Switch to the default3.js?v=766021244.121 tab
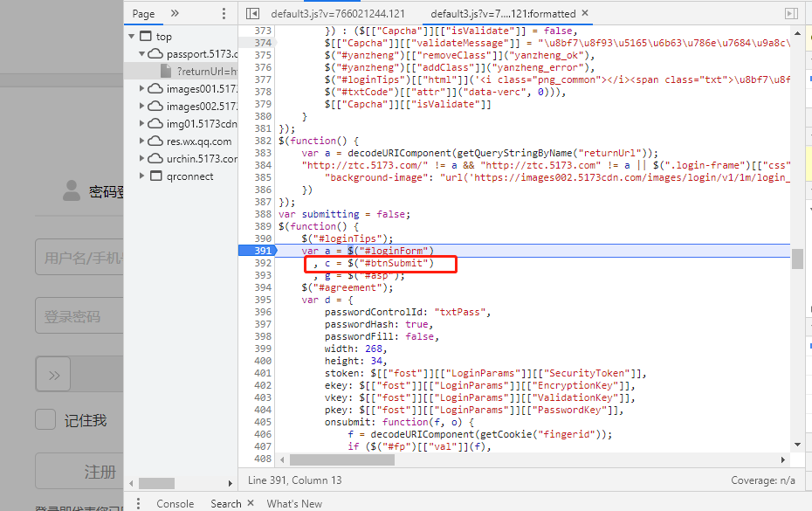 click(x=338, y=14)
